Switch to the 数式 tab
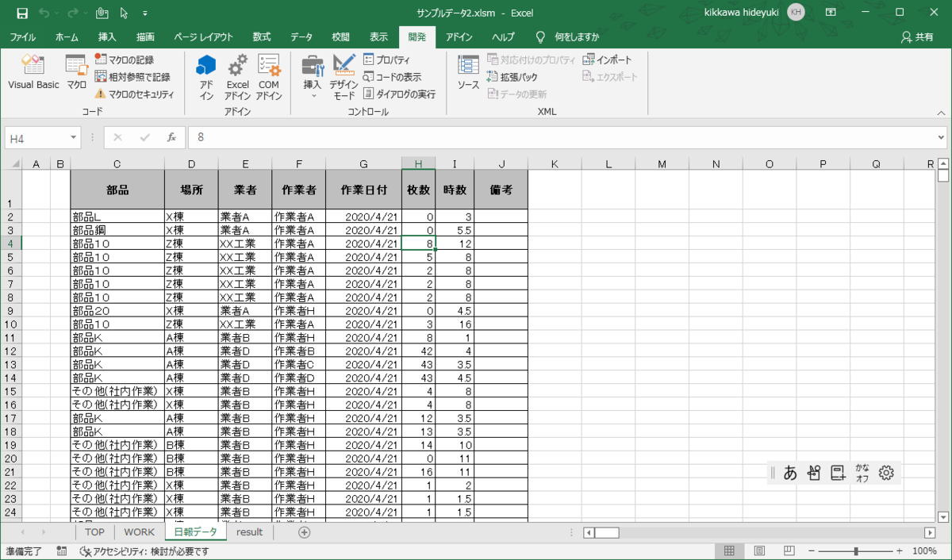The height and width of the screenshot is (560, 952). (262, 37)
